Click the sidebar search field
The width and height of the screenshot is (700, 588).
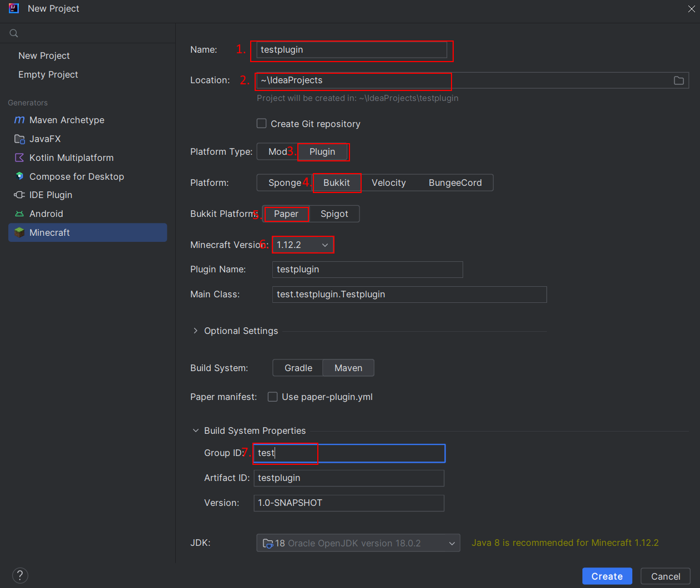[88, 33]
